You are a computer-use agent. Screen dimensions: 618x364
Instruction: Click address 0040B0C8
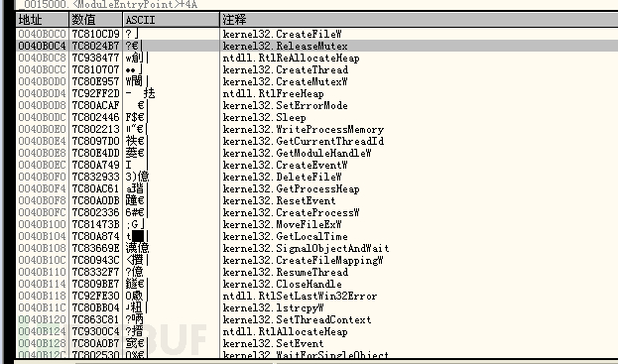pos(43,58)
